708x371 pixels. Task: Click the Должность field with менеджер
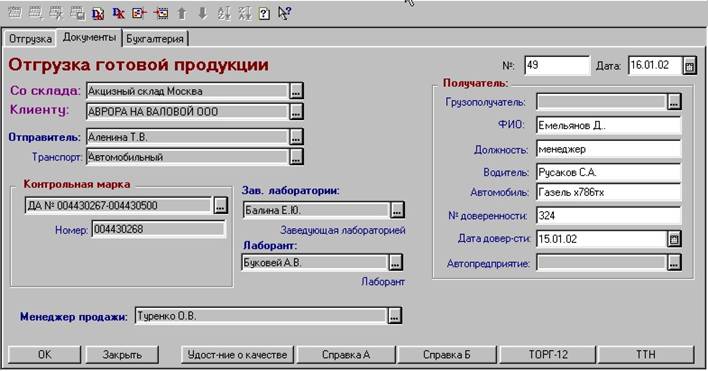coord(609,149)
